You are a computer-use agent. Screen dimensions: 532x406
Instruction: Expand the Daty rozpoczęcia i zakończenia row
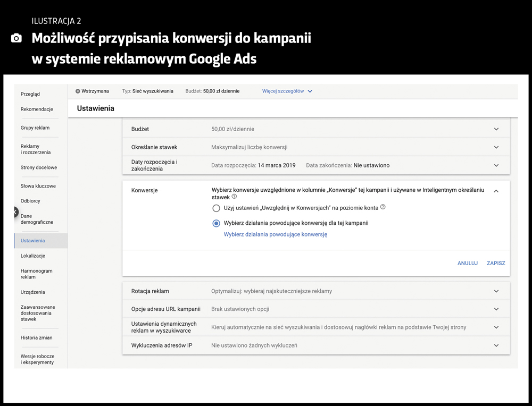coord(496,165)
